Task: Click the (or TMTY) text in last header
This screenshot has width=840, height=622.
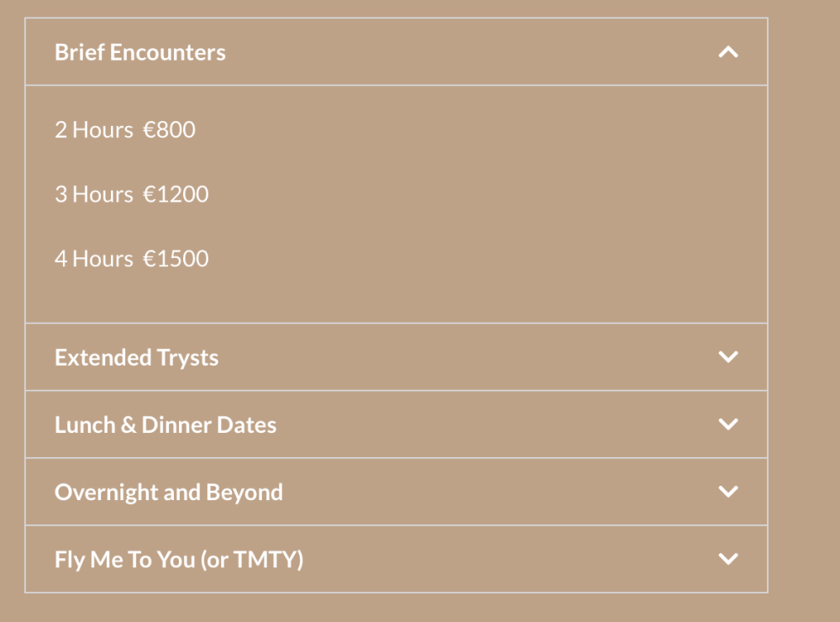Action: tap(252, 560)
